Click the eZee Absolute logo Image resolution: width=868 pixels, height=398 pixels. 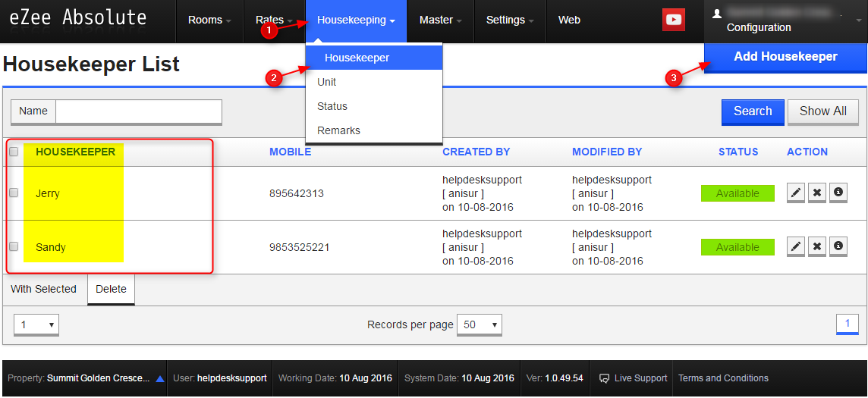(78, 18)
